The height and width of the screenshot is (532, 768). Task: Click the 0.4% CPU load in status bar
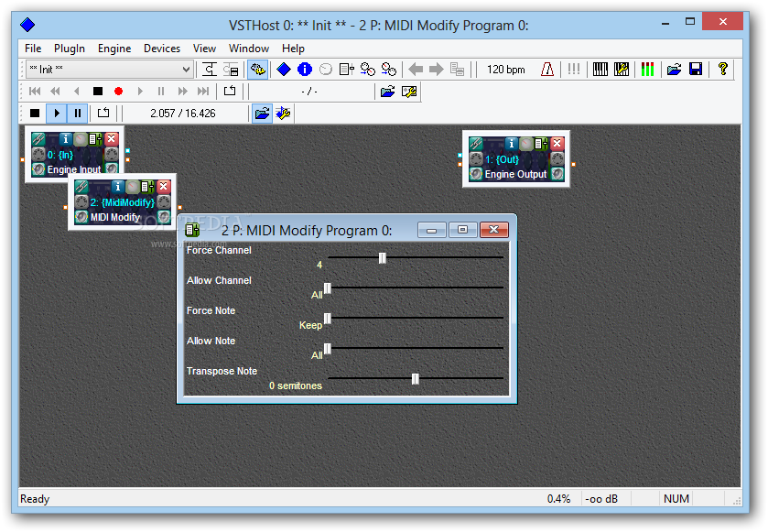pyautogui.click(x=559, y=499)
